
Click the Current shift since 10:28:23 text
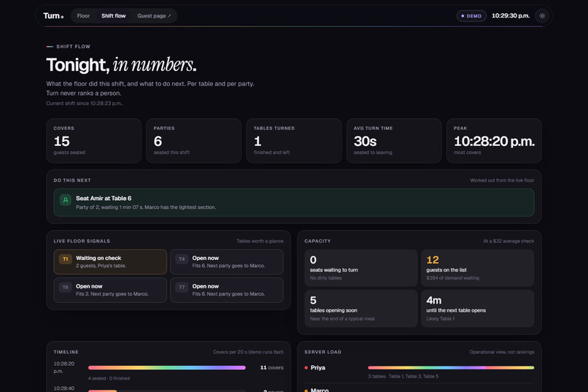85,103
